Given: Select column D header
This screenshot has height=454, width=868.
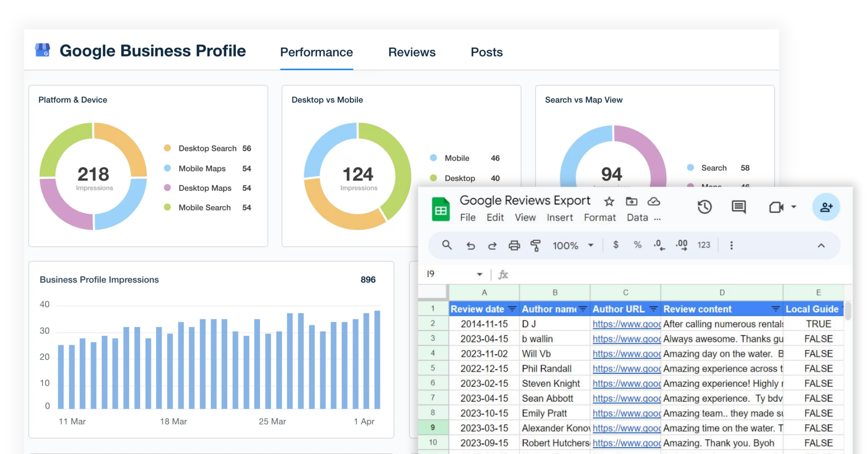Looking at the screenshot, I should [x=722, y=292].
